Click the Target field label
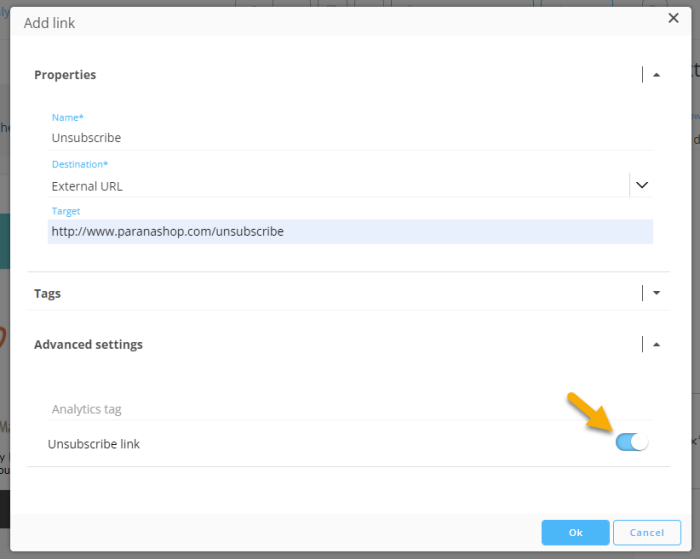Screen dimensions: 700x559 coord(66,212)
